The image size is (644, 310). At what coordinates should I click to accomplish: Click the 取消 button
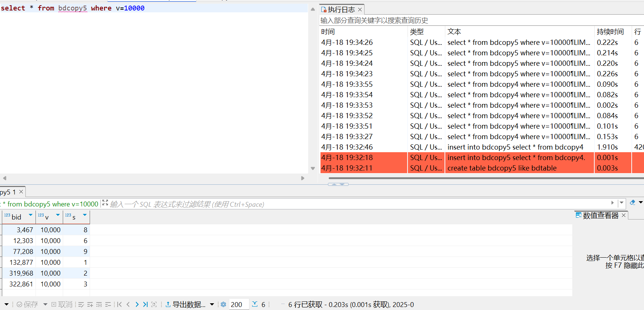point(62,304)
